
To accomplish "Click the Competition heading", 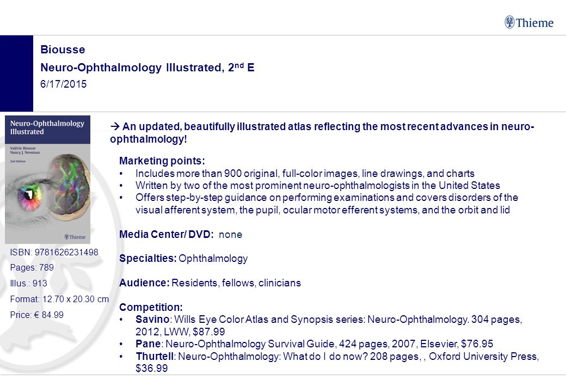I will [151, 307].
